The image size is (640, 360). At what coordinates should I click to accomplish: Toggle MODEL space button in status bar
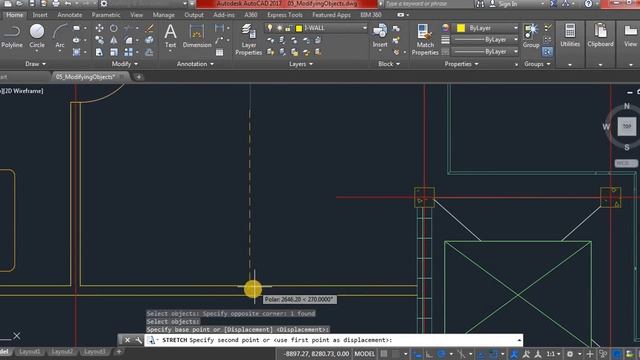[364, 354]
